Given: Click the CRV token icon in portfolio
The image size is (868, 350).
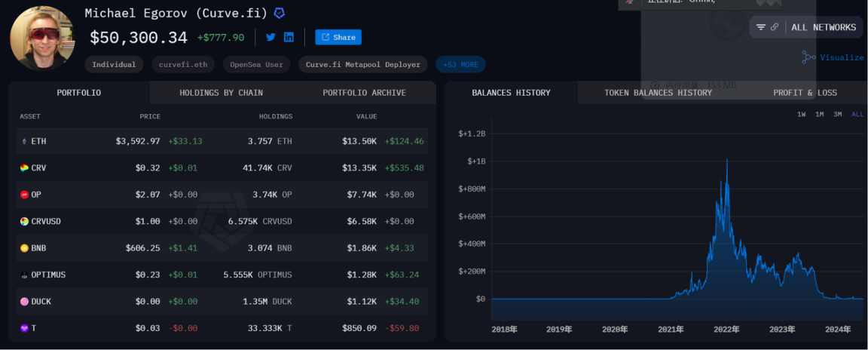Looking at the screenshot, I should 24,167.
